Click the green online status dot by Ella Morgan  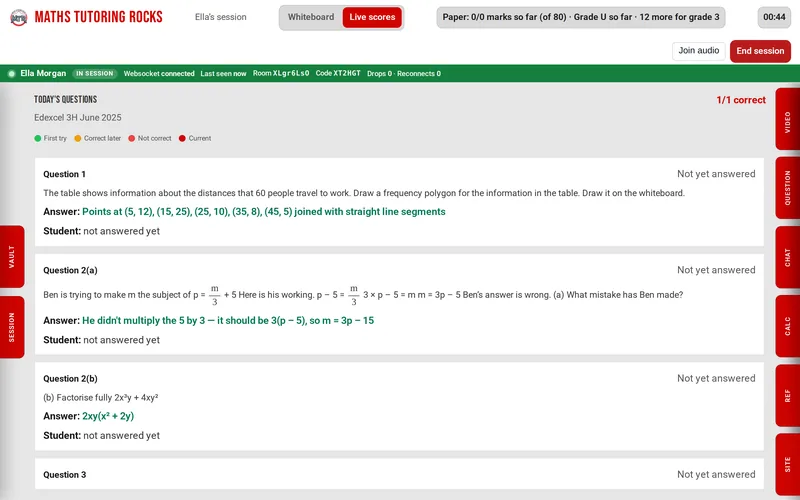tap(12, 73)
